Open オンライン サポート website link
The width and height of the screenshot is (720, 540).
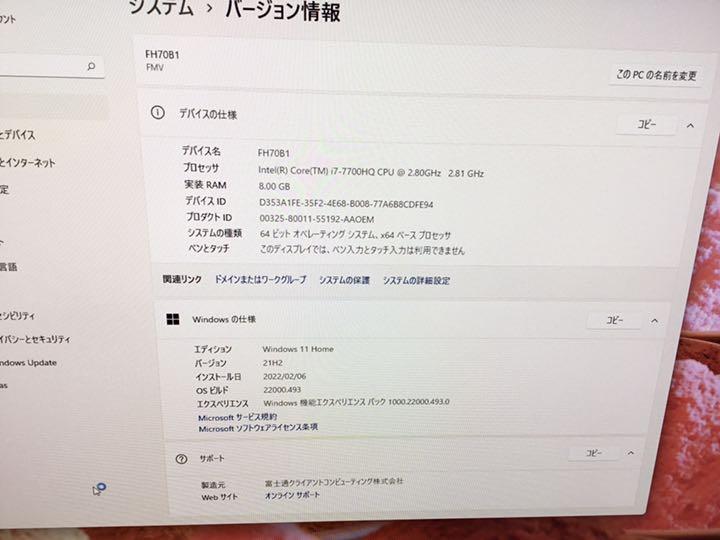click(292, 495)
